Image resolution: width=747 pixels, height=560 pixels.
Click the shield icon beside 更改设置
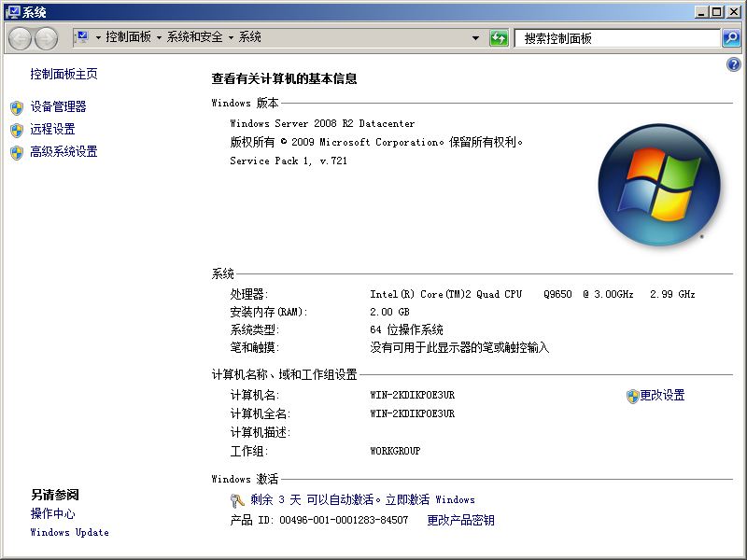coord(635,395)
